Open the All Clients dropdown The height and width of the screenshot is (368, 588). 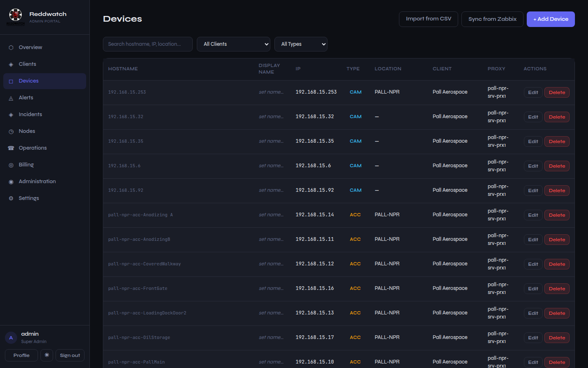(234, 44)
